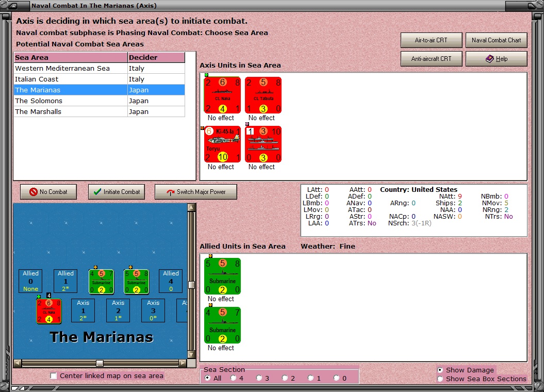Click the Initiate Combat button

pos(116,192)
